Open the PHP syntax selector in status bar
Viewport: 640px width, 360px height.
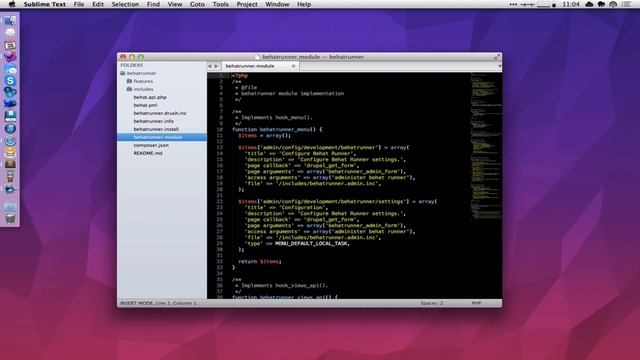476,303
